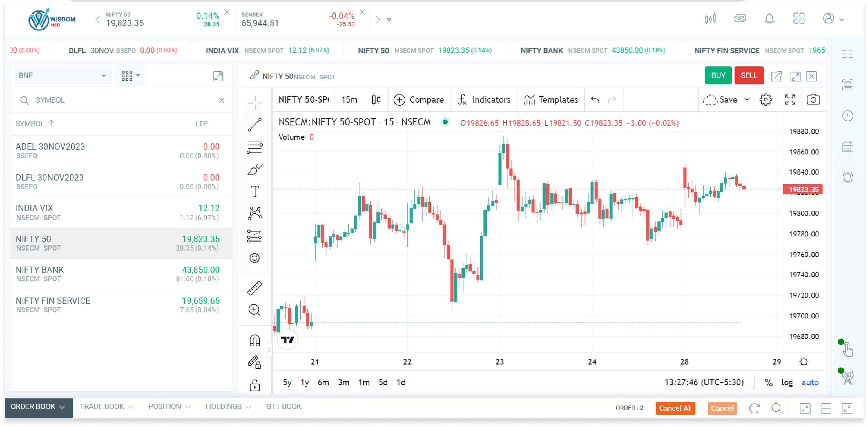868x427 pixels.
Task: Select the Text annotation tool
Action: point(255,191)
